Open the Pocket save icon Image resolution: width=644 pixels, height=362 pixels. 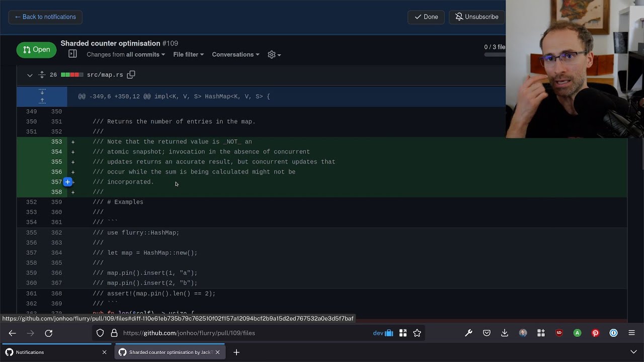[x=487, y=333]
